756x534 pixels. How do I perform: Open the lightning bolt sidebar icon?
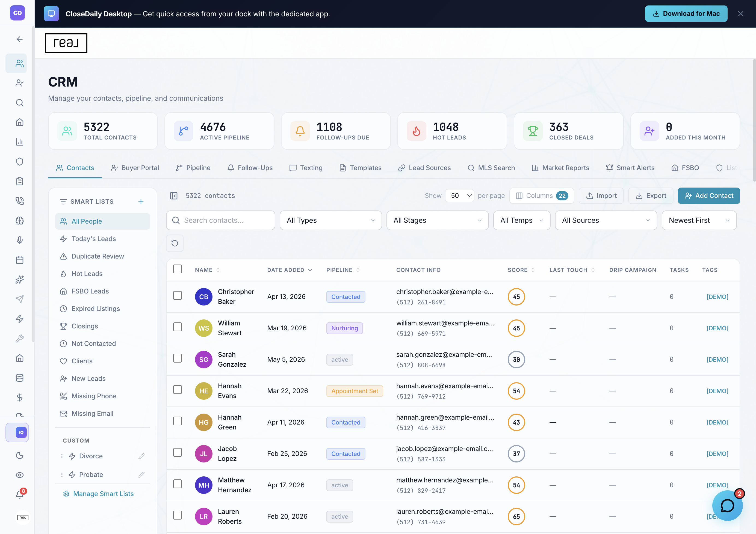pyautogui.click(x=19, y=319)
